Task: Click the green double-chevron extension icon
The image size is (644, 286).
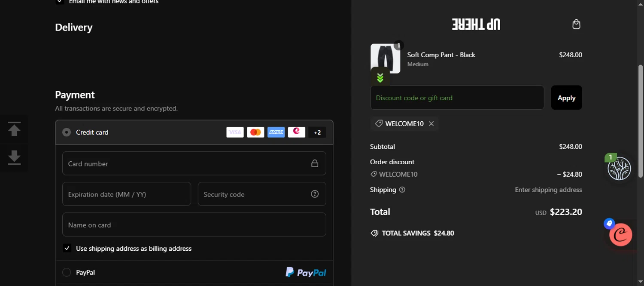Action: (x=380, y=77)
